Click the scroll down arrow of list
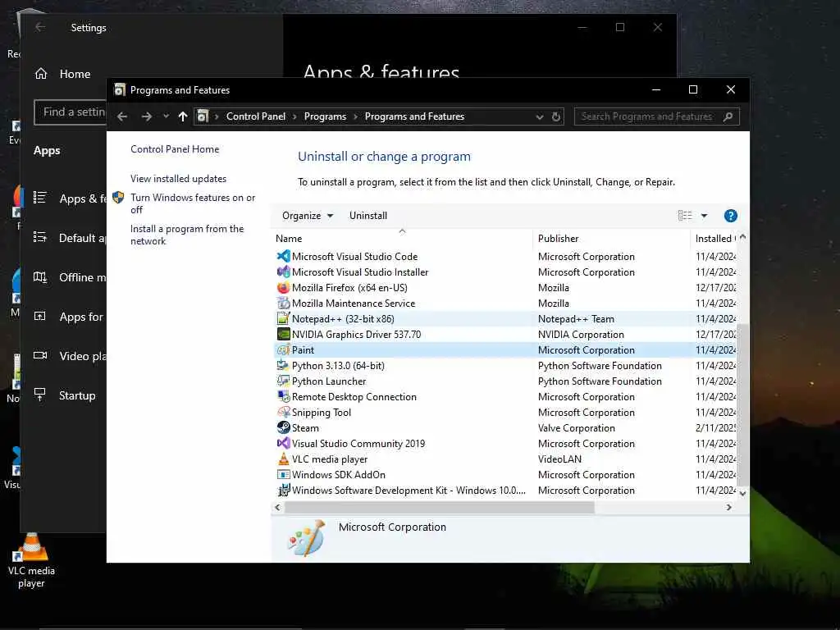Screen dimensions: 840x630 pos(742,493)
